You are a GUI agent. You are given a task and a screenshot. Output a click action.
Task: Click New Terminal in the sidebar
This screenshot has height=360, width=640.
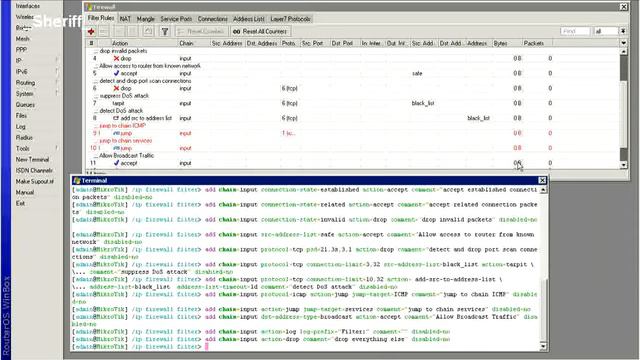(32, 160)
